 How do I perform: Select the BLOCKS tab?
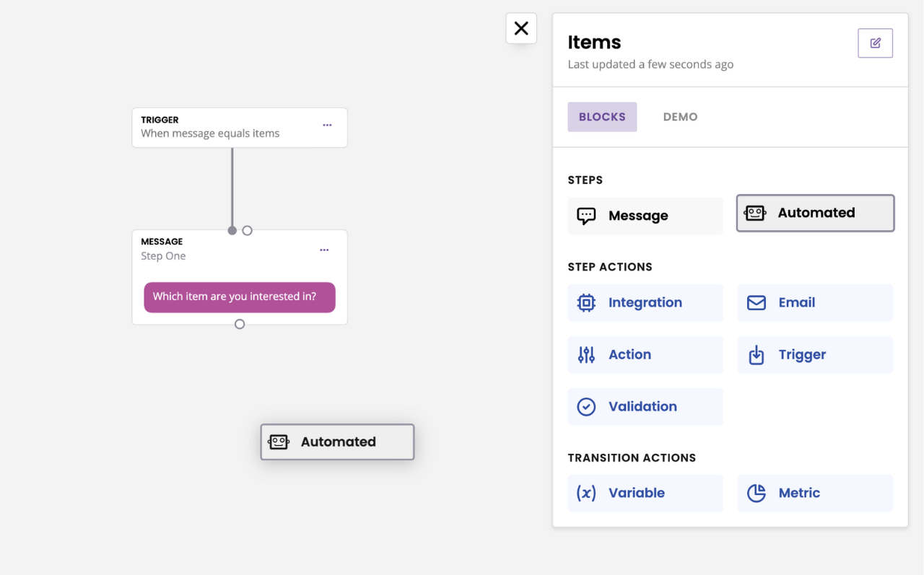click(x=602, y=117)
